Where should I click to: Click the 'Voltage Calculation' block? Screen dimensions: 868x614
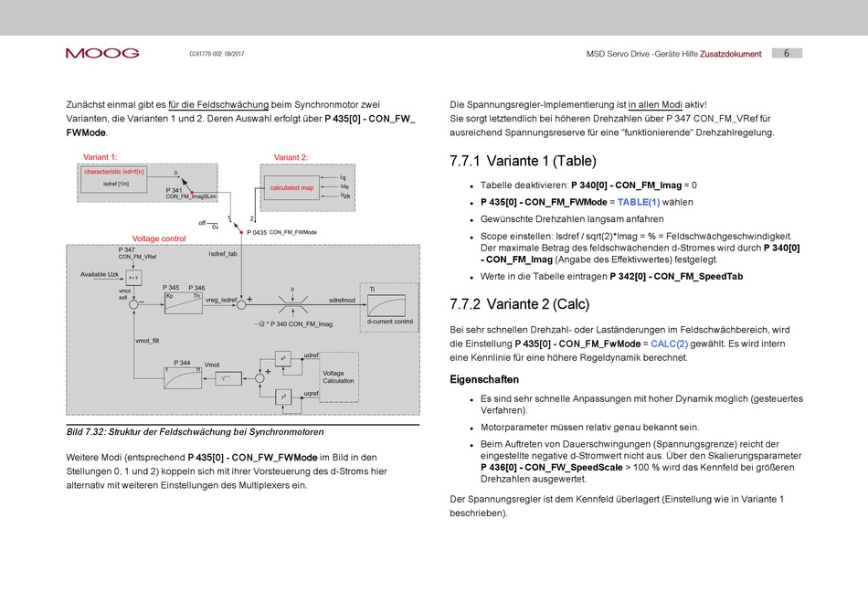[x=339, y=377]
